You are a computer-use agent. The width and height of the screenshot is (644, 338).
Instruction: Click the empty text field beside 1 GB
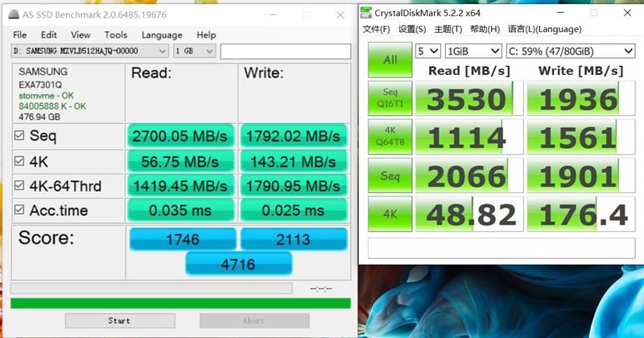(x=286, y=52)
